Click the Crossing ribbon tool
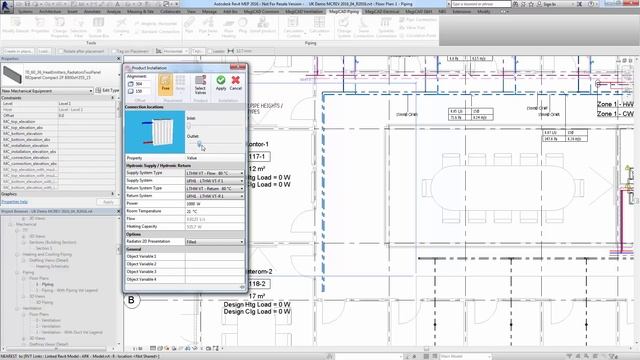 point(121,27)
